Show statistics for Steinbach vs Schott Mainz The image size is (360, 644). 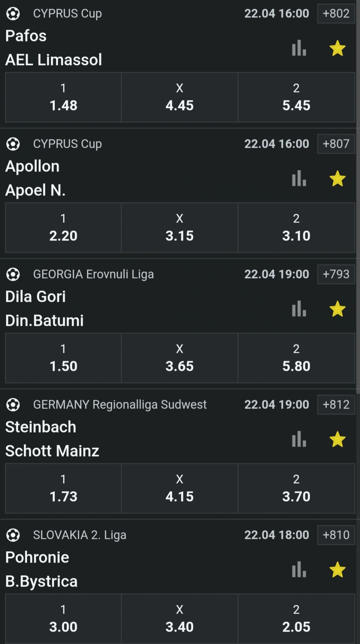(299, 439)
